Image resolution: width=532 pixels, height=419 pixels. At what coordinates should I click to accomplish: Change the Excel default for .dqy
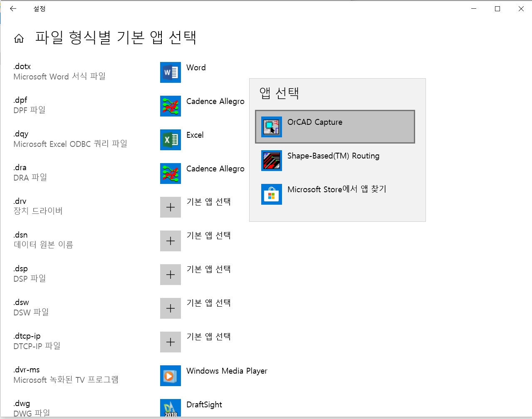195,135
